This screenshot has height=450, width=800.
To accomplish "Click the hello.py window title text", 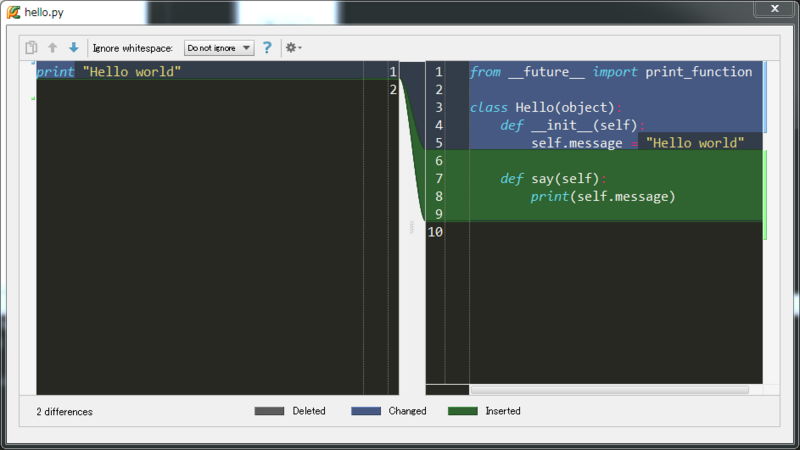I will pos(44,12).
